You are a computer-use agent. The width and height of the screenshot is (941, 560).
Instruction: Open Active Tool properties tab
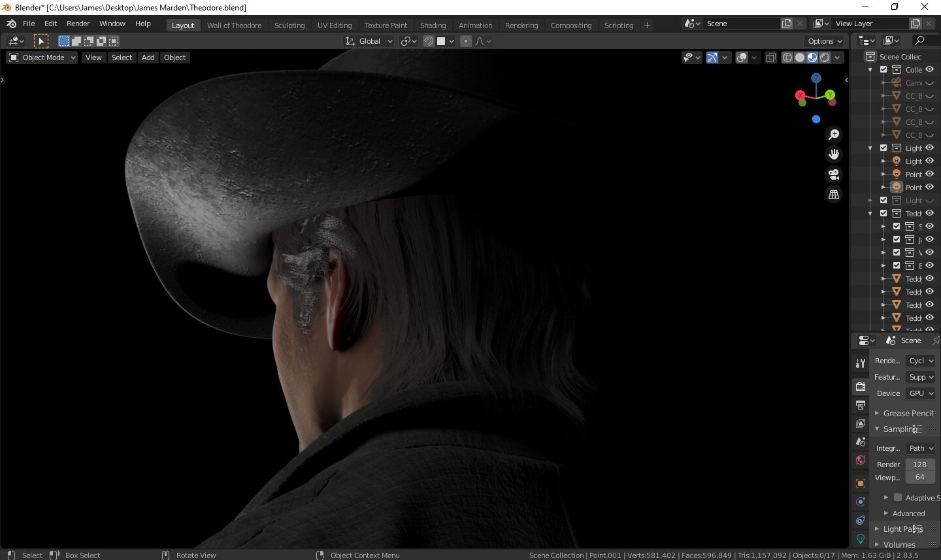(x=861, y=363)
